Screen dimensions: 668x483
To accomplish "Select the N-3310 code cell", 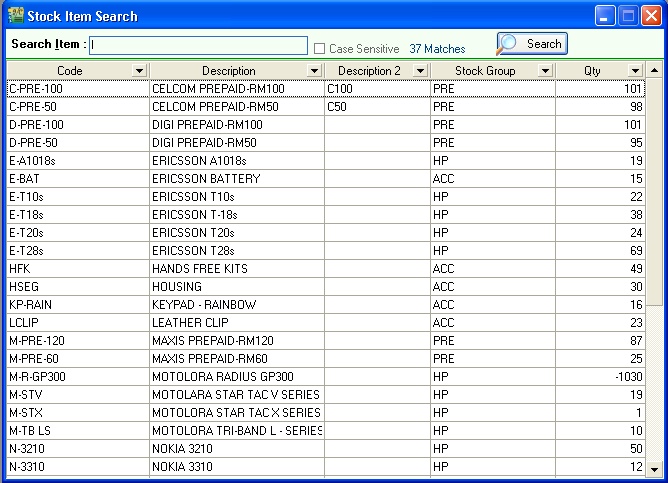I will (78, 467).
